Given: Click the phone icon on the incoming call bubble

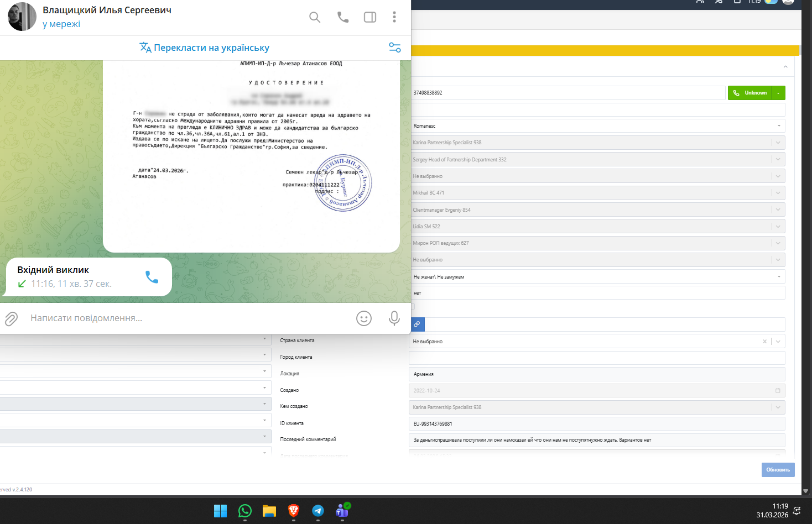Looking at the screenshot, I should pyautogui.click(x=152, y=277).
